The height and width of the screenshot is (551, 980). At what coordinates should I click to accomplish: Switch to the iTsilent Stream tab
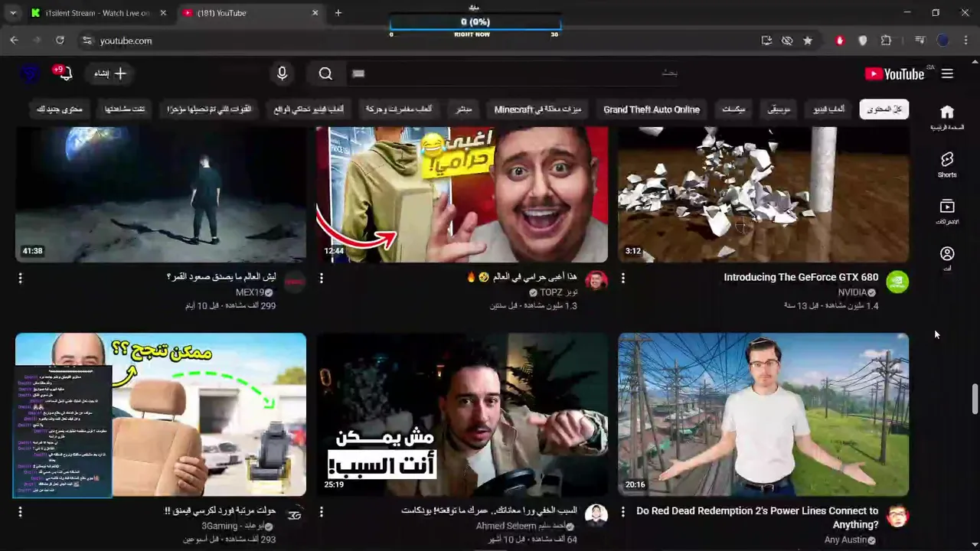[98, 13]
